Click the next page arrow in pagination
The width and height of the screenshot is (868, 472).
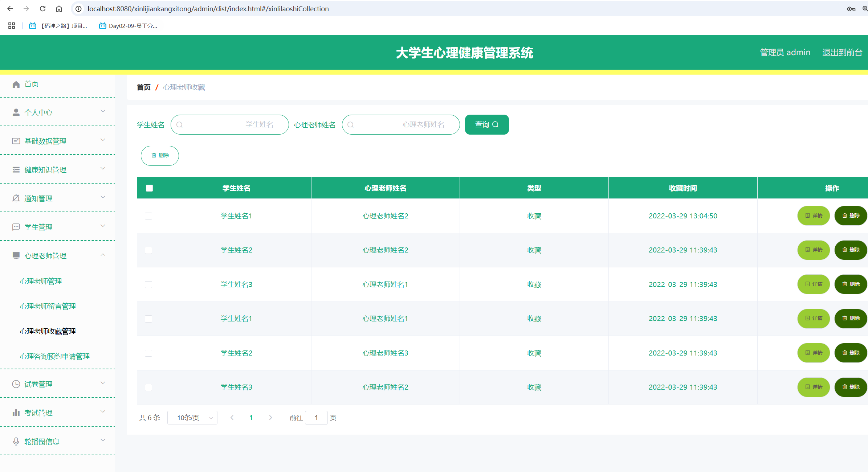click(270, 418)
